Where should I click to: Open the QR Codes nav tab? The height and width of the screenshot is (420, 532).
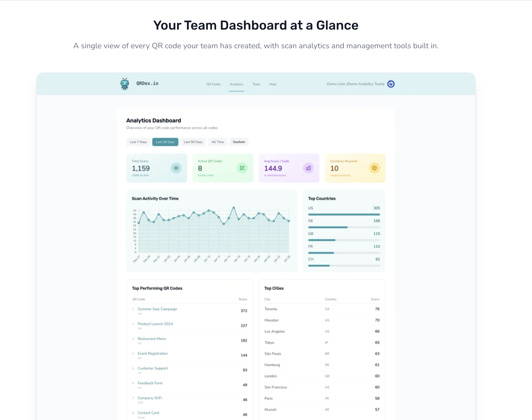tap(213, 84)
